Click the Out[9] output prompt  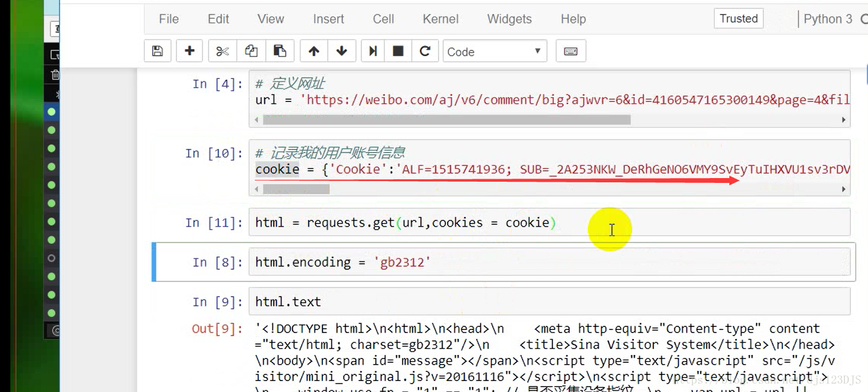point(217,329)
